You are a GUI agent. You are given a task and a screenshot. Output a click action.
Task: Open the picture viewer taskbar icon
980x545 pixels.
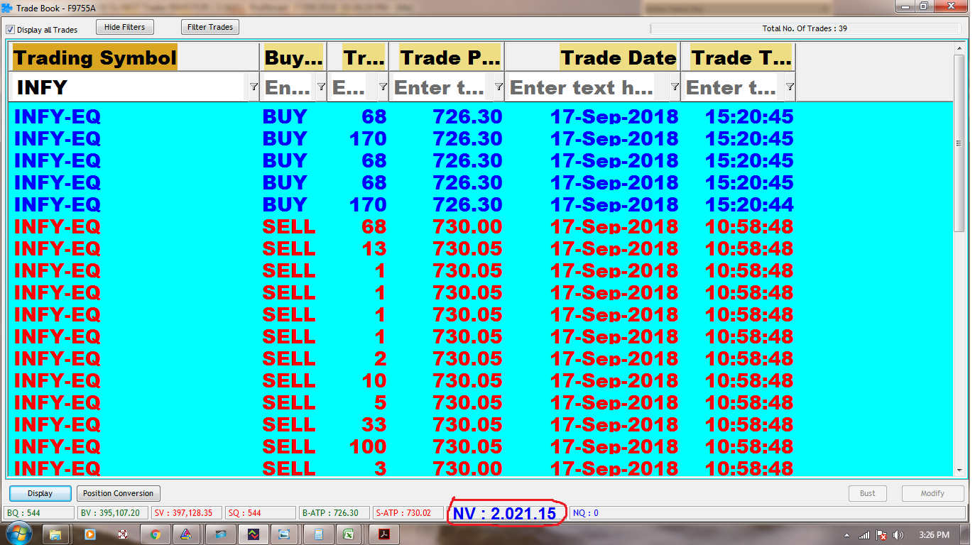285,534
